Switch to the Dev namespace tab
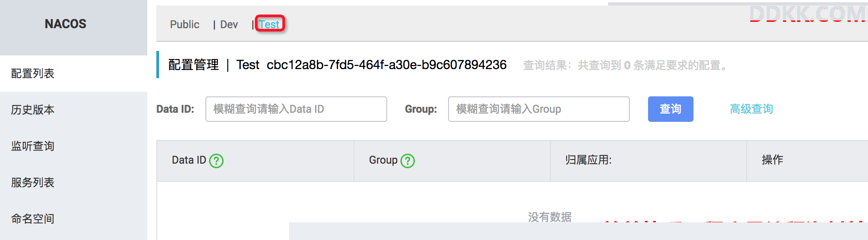 (229, 25)
